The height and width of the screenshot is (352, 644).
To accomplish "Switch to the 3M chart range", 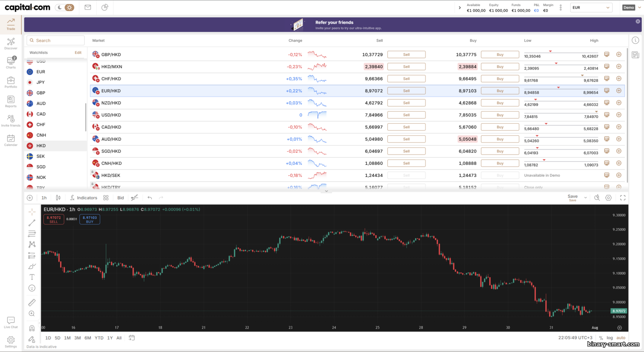I will (77, 338).
